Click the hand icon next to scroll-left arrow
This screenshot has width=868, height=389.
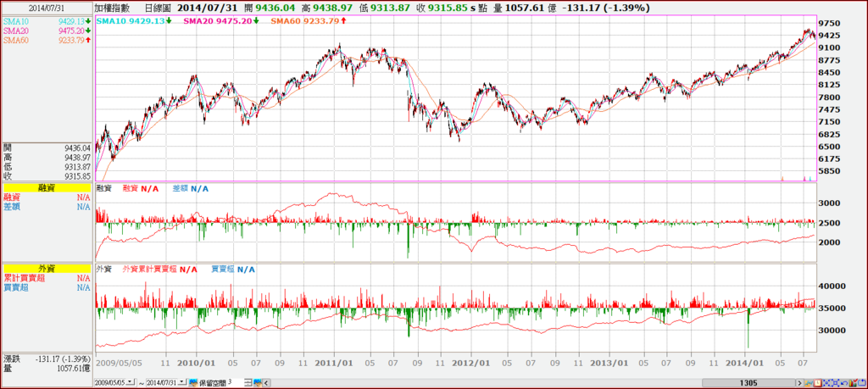[258, 382]
